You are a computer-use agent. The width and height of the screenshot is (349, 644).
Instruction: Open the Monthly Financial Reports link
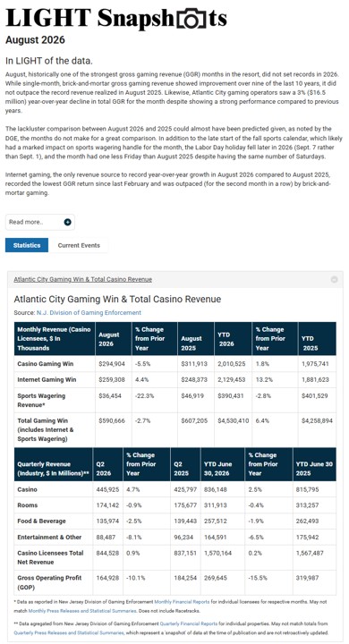coord(182,602)
